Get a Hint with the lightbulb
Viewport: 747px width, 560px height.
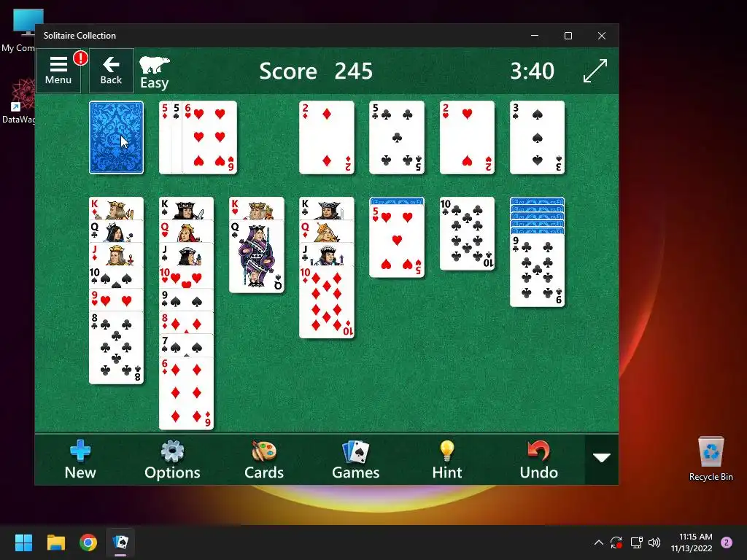tap(447, 459)
